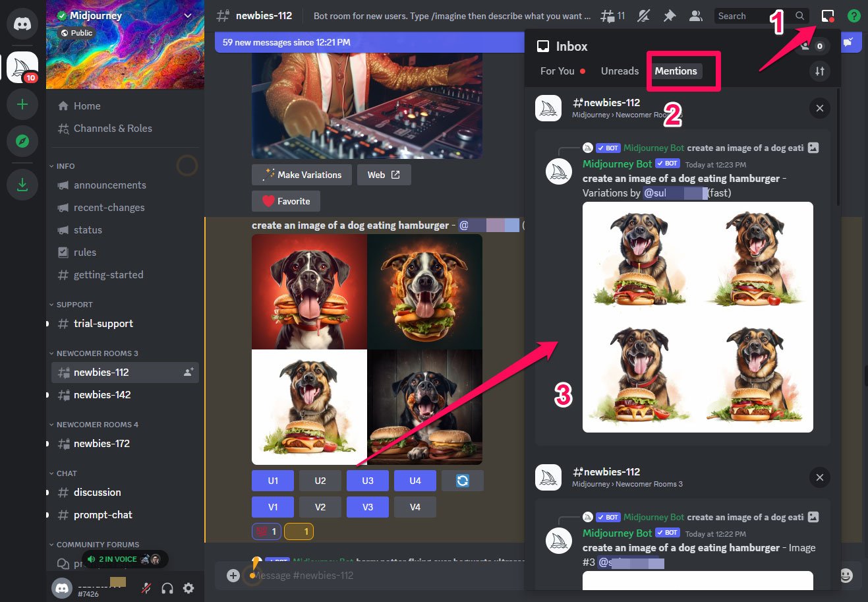Open the emoji picker
The height and width of the screenshot is (602, 868).
click(846, 576)
